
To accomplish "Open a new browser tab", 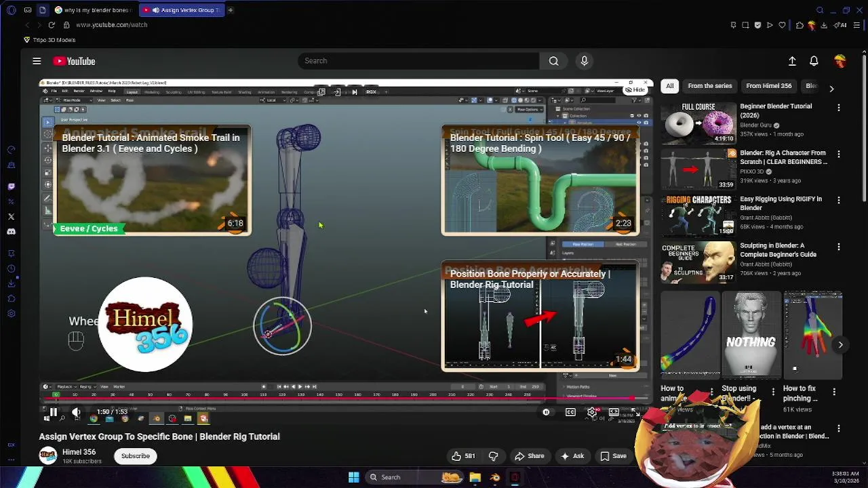I will coord(231,10).
